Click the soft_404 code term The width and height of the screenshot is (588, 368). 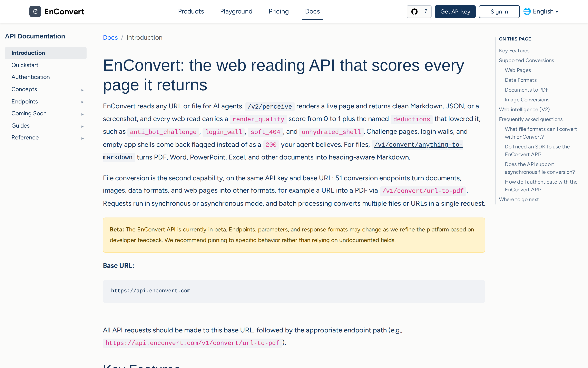(265, 132)
